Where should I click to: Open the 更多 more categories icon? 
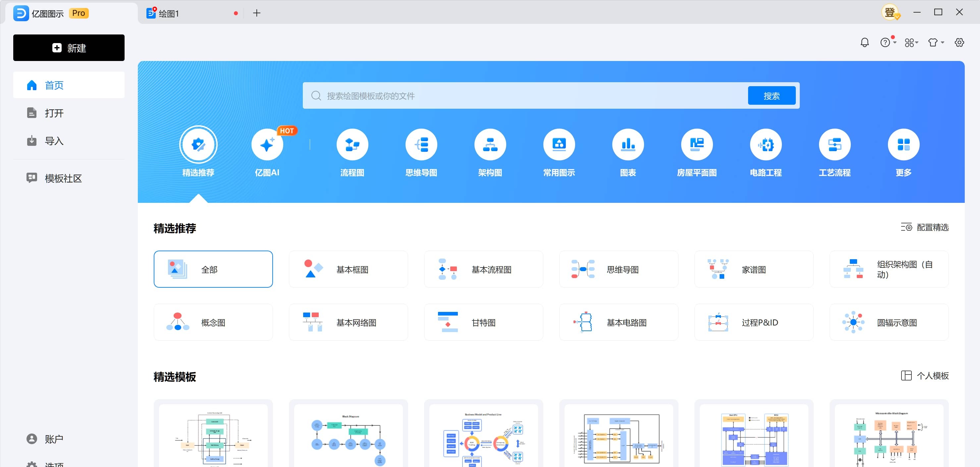[x=903, y=145]
